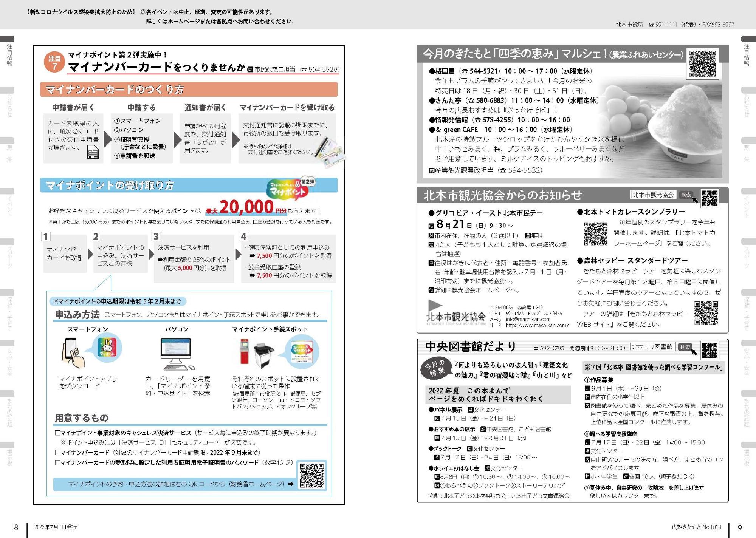Tick the キャッシュレス決済サービス checkbox
This screenshot has height=538, width=756.
58,433
